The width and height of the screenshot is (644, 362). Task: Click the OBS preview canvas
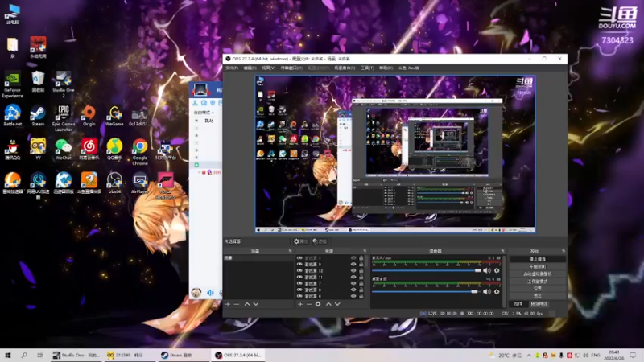pos(395,154)
